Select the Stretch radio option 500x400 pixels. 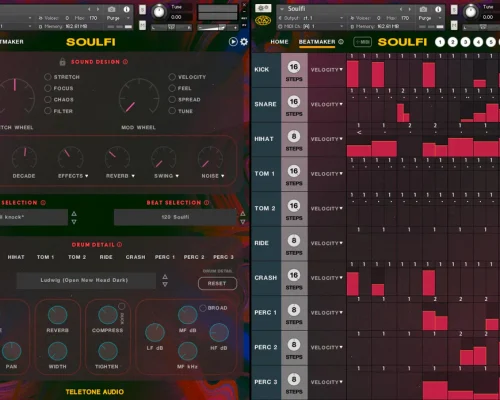48,77
